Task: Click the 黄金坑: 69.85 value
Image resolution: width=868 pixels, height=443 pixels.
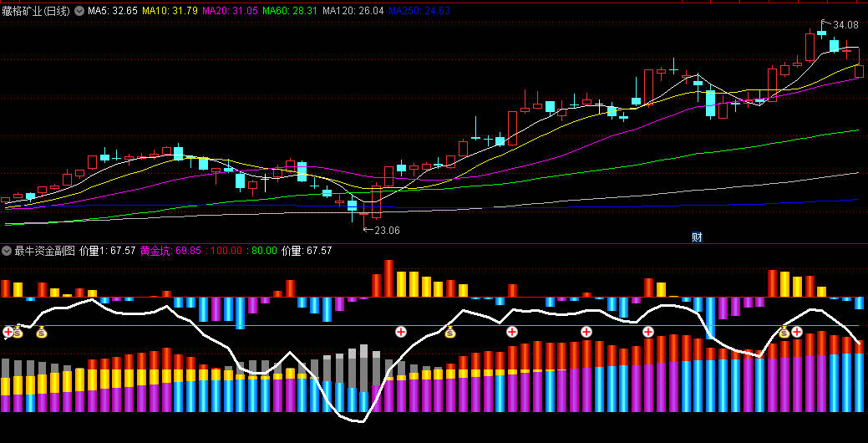Action: click(x=170, y=251)
